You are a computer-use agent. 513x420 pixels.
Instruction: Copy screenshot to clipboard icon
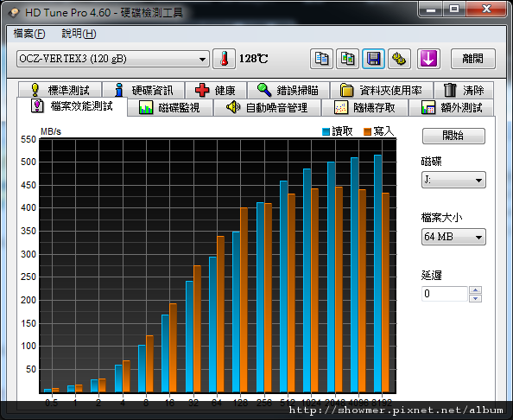347,59
